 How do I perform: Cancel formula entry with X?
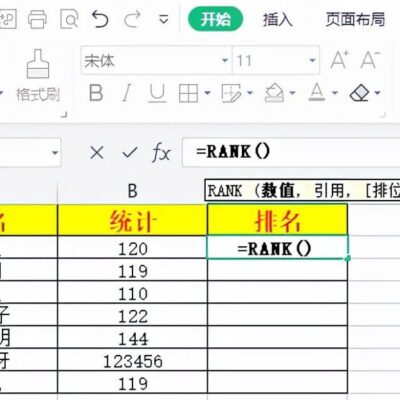pos(97,153)
